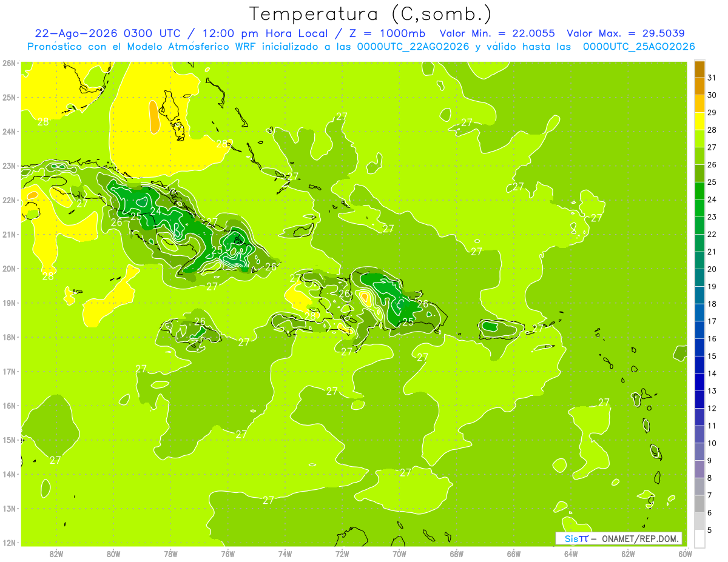Click 'Valor Min. = 22.0055' text

[497, 33]
